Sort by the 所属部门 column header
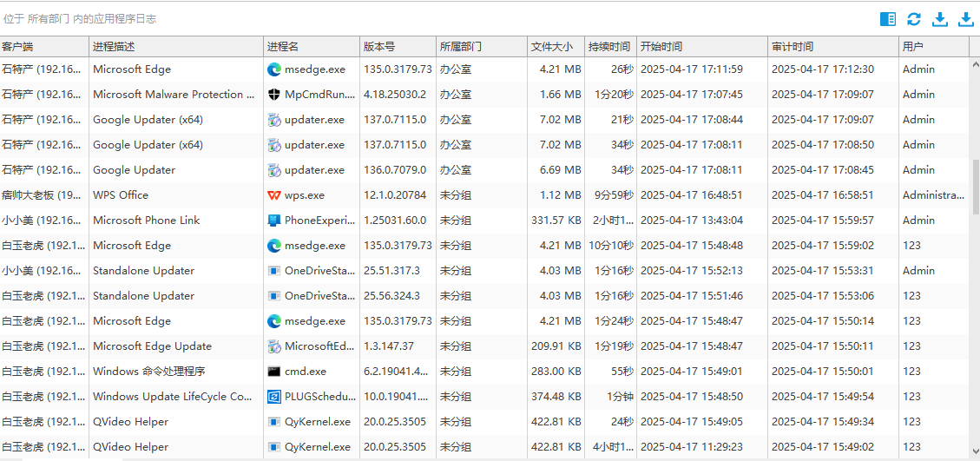 click(x=481, y=47)
